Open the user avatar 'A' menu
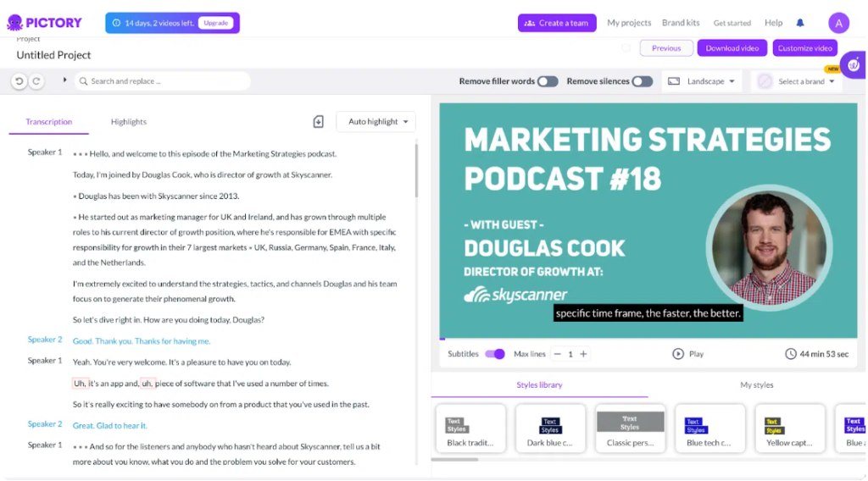 coord(838,23)
